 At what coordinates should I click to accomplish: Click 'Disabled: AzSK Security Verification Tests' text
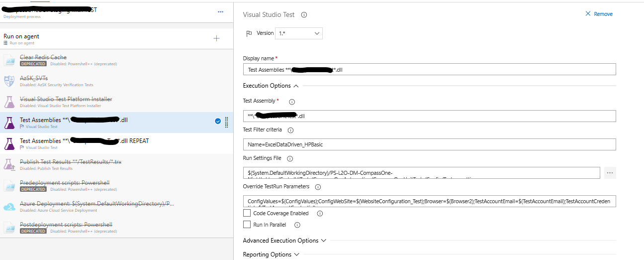[57, 85]
